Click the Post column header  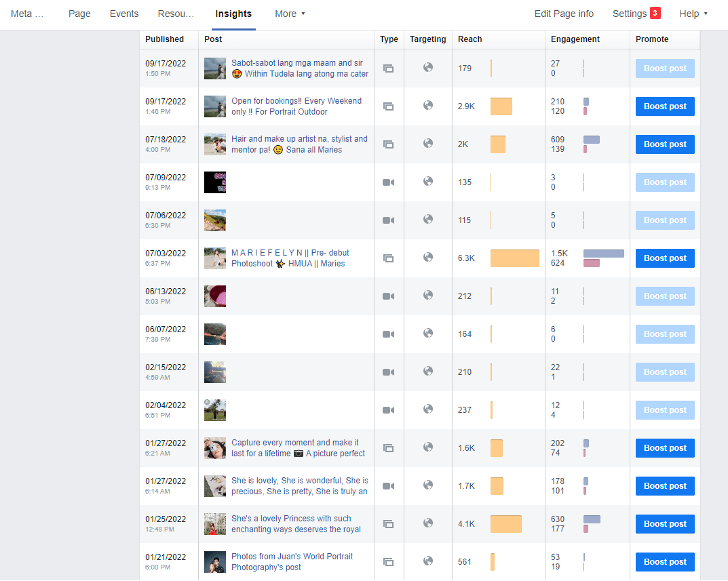click(213, 39)
